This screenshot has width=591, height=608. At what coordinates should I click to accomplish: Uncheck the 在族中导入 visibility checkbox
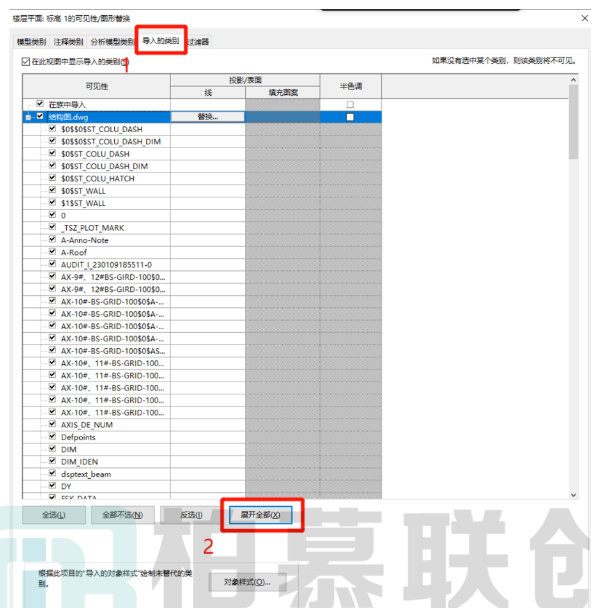[40, 104]
